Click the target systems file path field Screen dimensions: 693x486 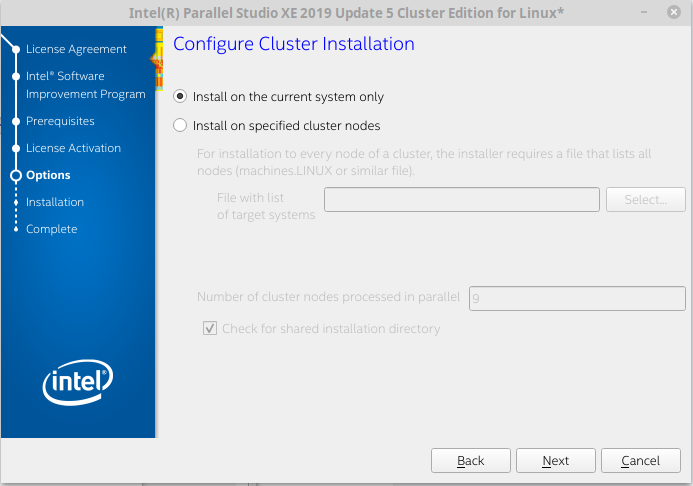pyautogui.click(x=461, y=199)
